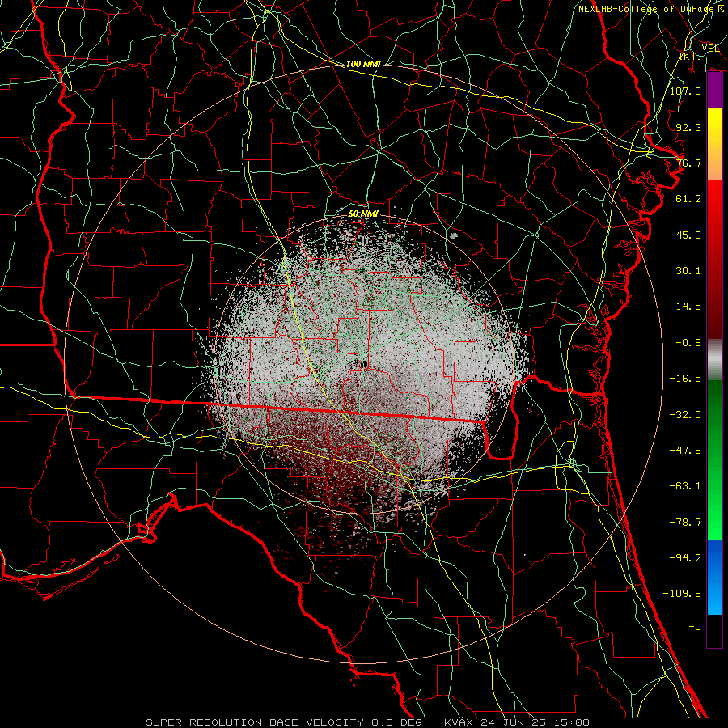Click the Super-Resolution Base Velocity caption

point(368,722)
